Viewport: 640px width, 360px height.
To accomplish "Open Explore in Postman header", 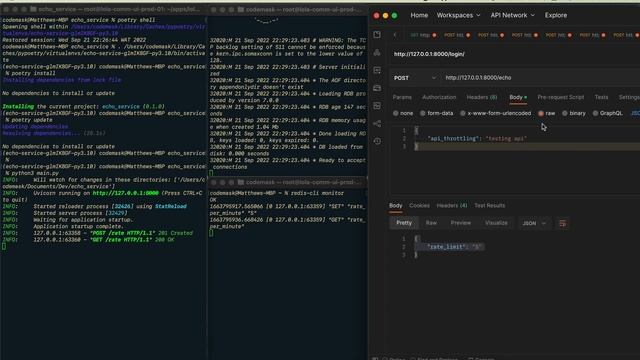I will tap(556, 15).
